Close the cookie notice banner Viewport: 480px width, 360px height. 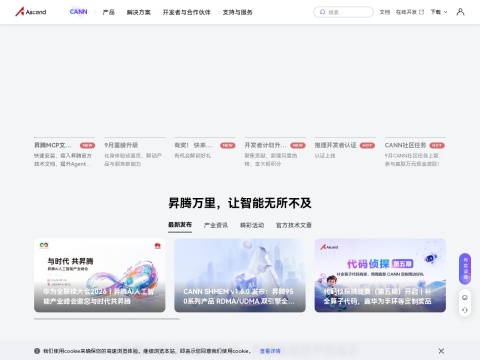(x=441, y=351)
